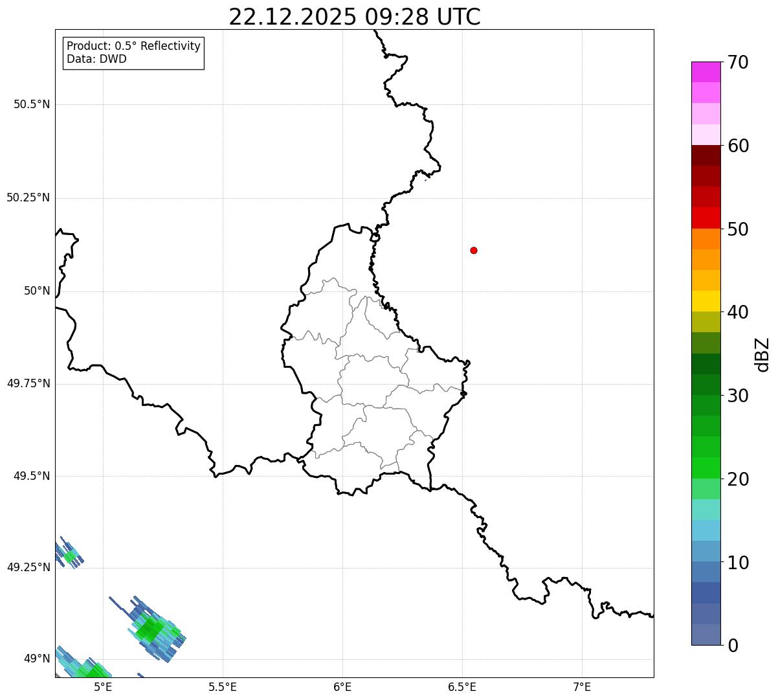Click the 49°N latitude label
The height and width of the screenshot is (700, 778).
37,659
